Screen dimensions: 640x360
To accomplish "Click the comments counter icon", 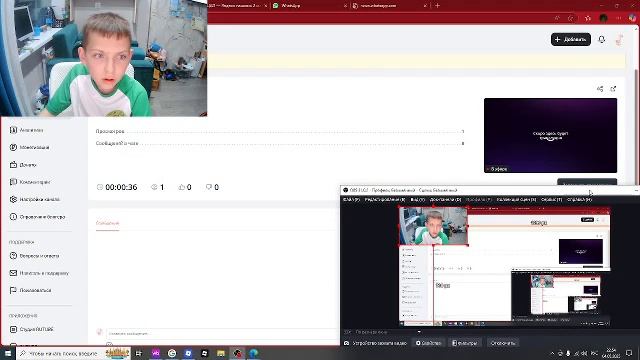I will pos(209,187).
